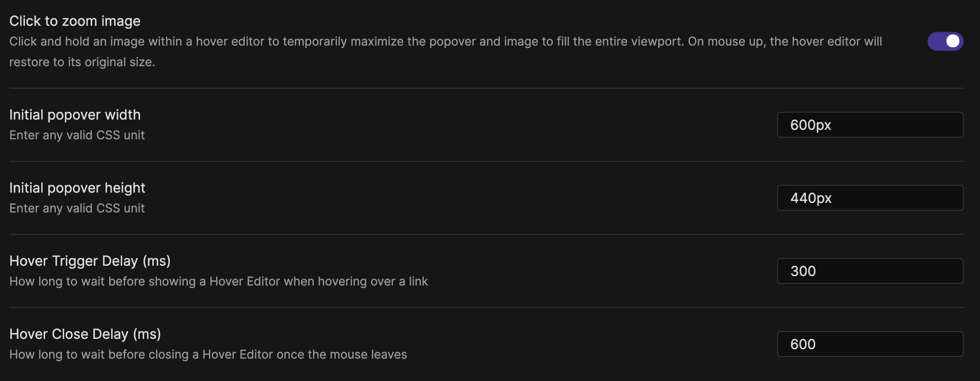980x381 pixels.
Task: Click the "Click to zoom image" heading
Action: (x=74, y=20)
